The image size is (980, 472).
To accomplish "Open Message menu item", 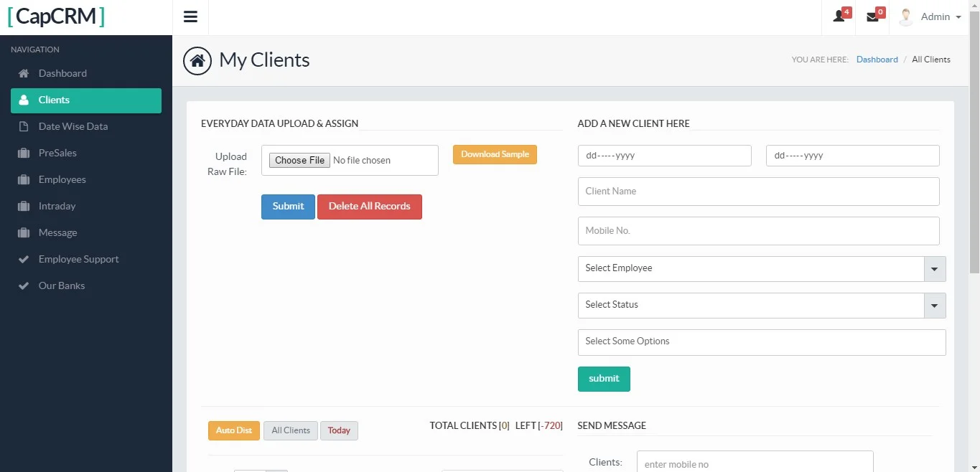I will (86, 232).
